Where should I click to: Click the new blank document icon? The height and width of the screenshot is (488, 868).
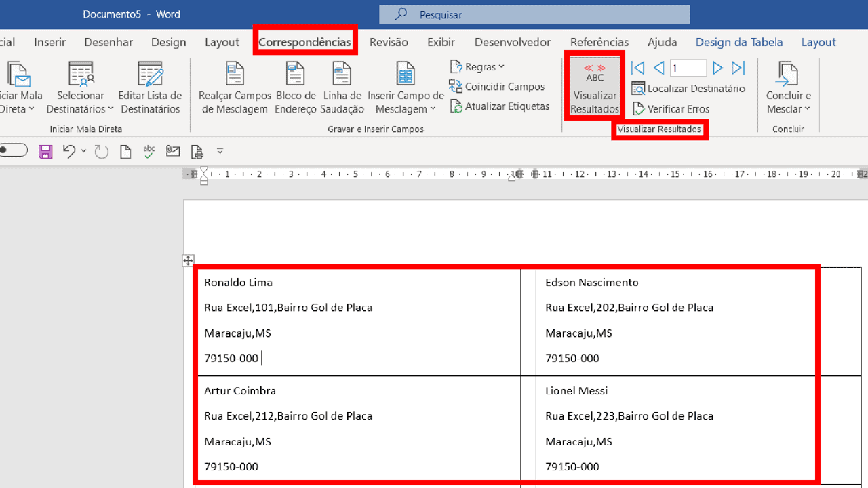coord(125,151)
